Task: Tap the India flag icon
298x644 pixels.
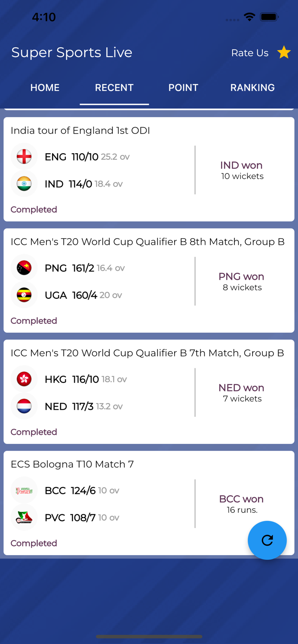Action: (24, 184)
